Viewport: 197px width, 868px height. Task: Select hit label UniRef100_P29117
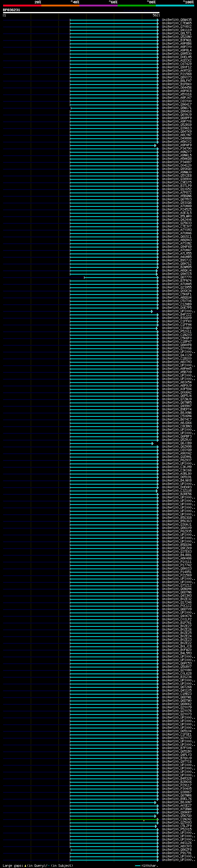pos(177,785)
